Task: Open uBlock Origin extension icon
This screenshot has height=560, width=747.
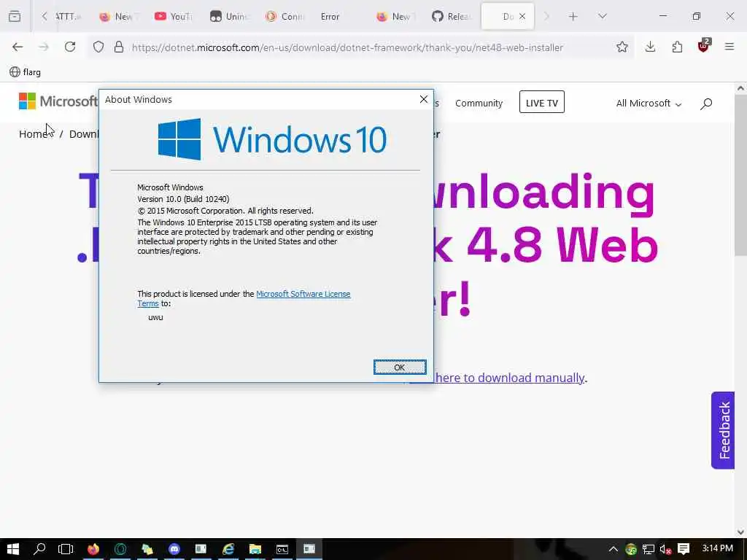Action: click(x=704, y=46)
